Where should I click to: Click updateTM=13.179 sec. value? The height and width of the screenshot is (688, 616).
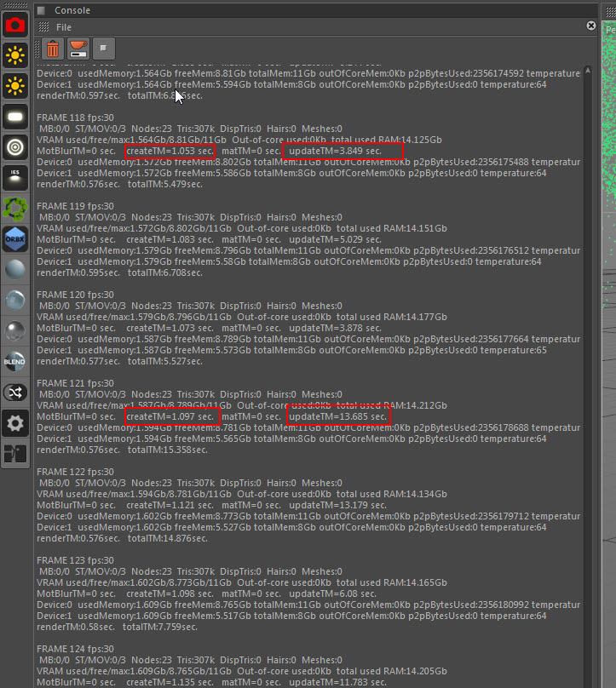coord(337,506)
